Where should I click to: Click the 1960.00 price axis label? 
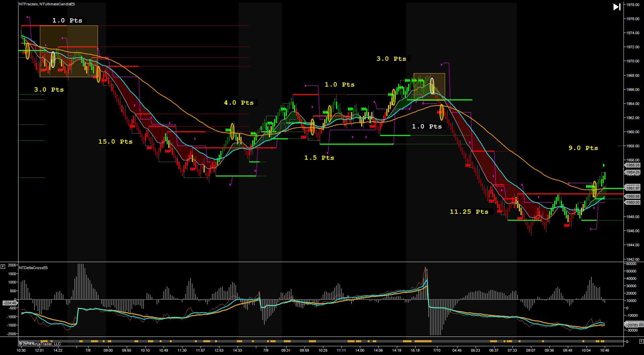[x=633, y=132]
